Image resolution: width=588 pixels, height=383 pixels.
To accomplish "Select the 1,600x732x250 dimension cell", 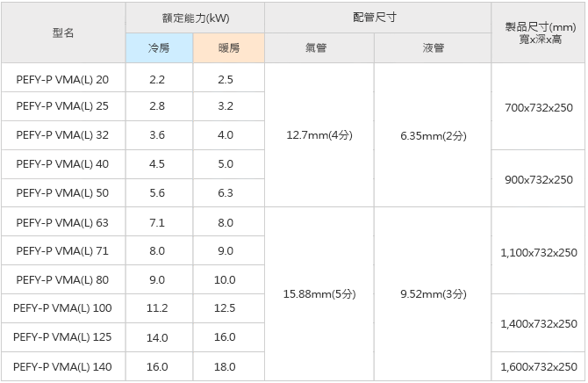I will click(538, 366).
